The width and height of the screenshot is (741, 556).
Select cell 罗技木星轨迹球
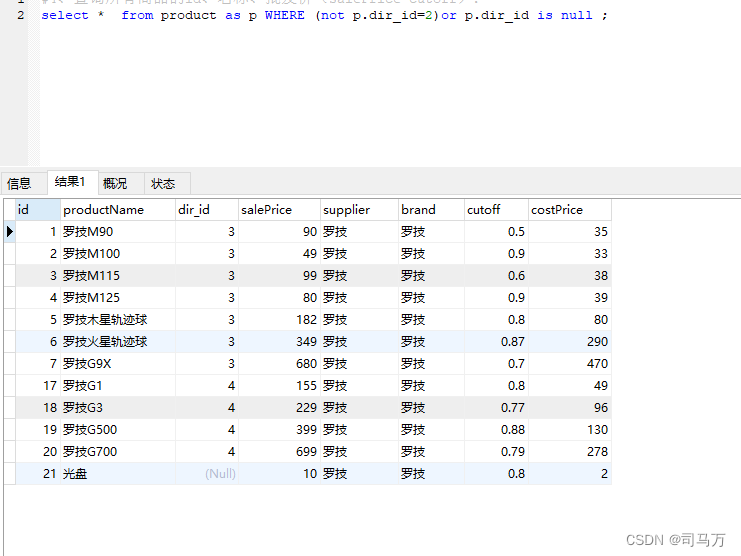point(118,320)
